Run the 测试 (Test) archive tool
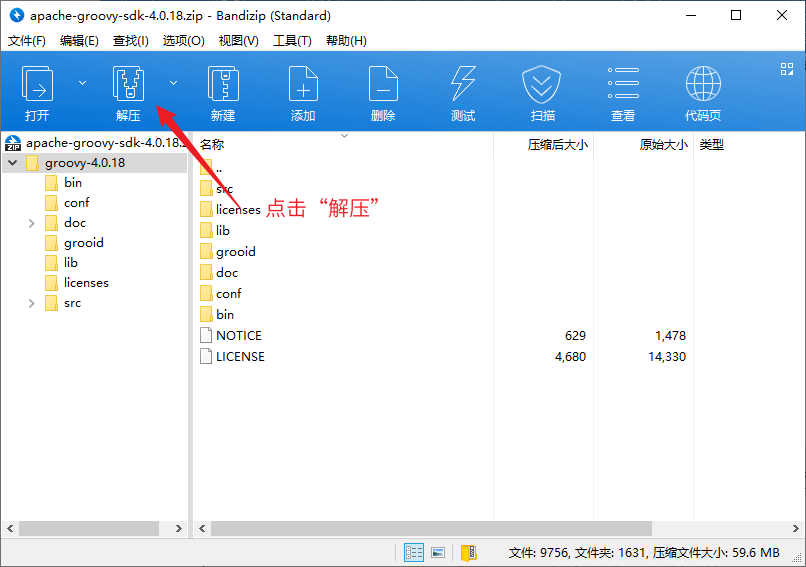Viewport: 806px width, 567px height. pos(463,85)
